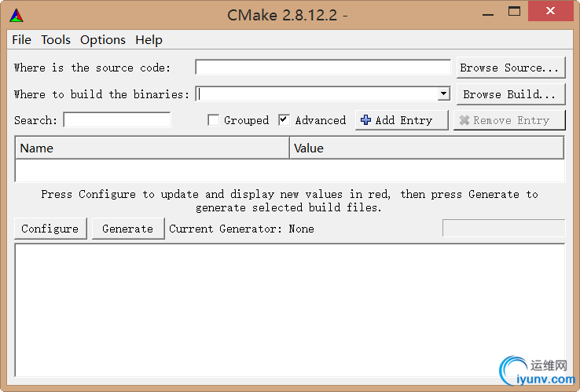The image size is (580, 392).
Task: Click the Remove Entry button
Action: [509, 120]
